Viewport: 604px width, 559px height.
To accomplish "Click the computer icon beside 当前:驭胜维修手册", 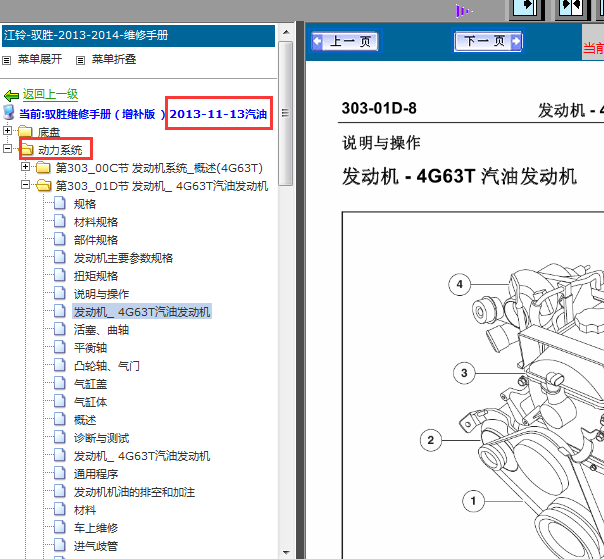I will tap(8, 112).
